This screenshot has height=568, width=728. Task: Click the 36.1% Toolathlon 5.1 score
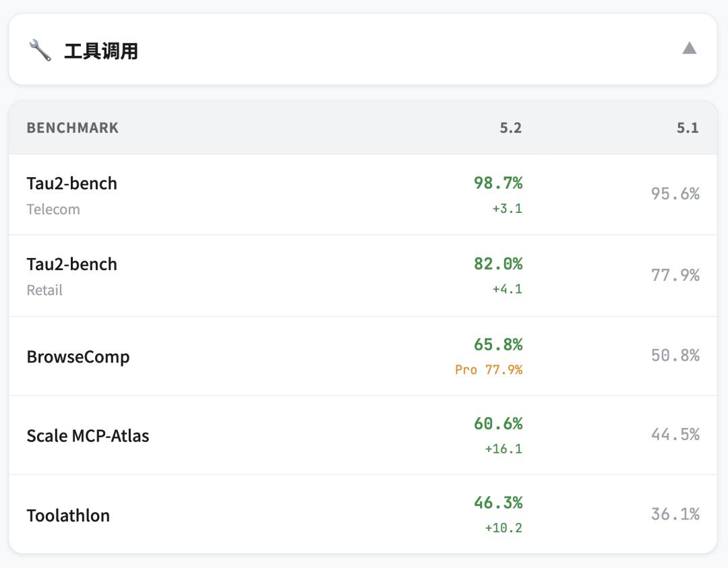coord(675,514)
